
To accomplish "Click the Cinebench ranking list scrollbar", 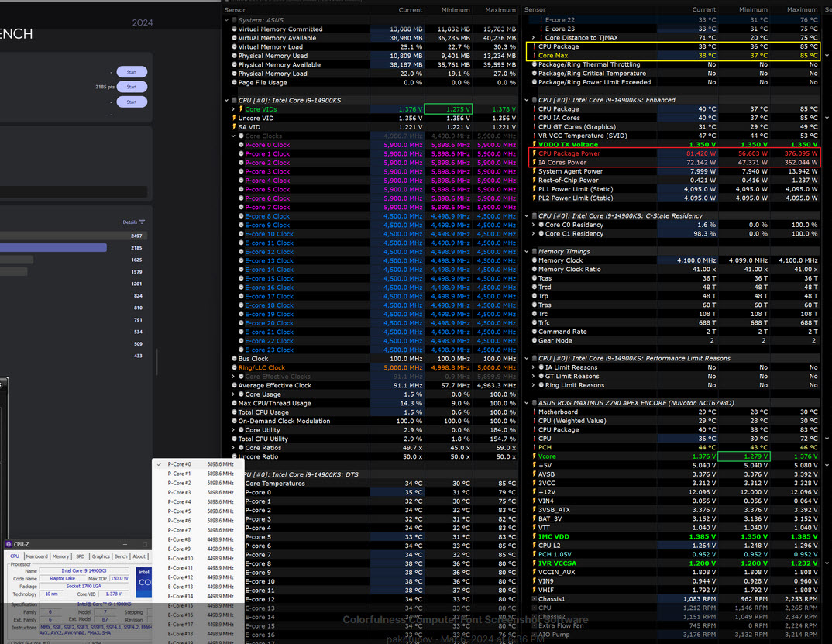I will tap(156, 362).
